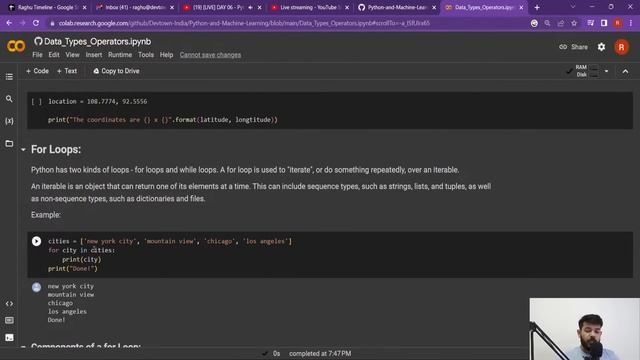Viewport: 640px width, 360px height.
Task: Open the View menu
Action: (x=72, y=55)
